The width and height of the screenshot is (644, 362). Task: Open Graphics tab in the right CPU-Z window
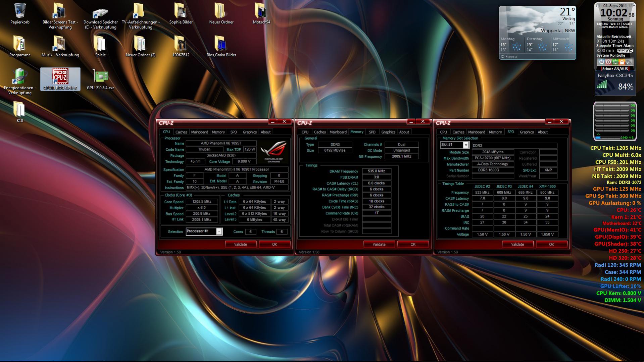coord(527,132)
